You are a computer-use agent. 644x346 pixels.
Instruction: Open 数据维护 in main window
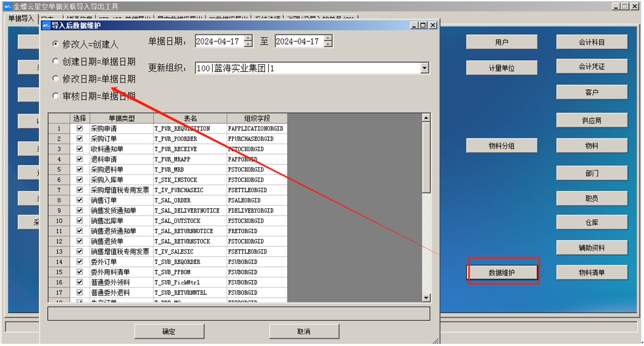(x=502, y=272)
